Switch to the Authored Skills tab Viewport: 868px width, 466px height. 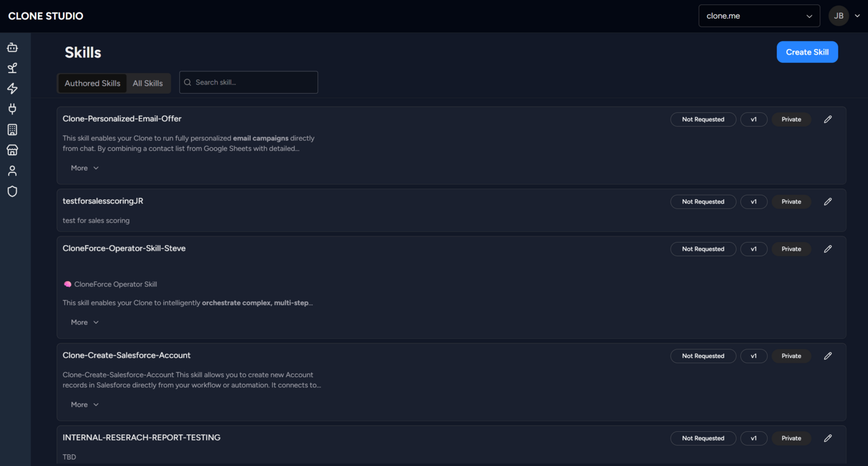92,83
